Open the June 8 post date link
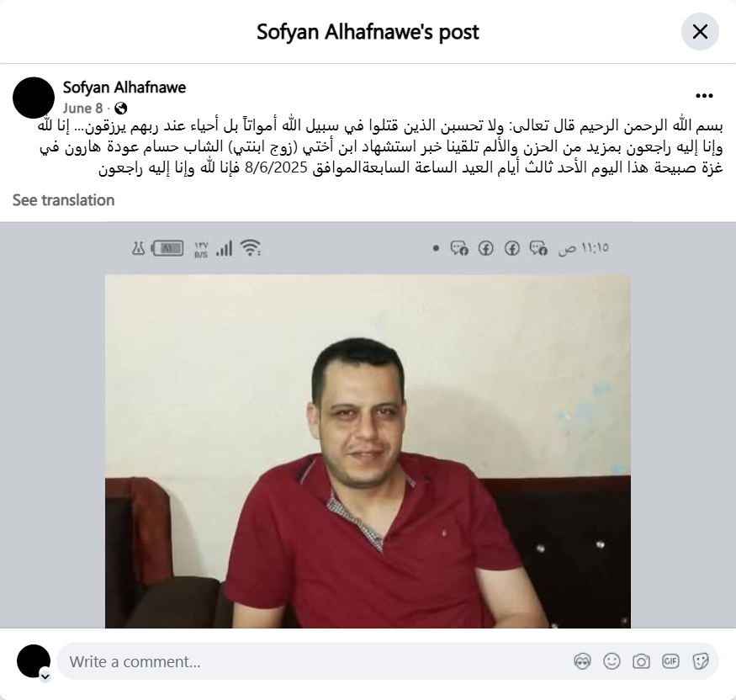The width and height of the screenshot is (736, 700). 82,109
